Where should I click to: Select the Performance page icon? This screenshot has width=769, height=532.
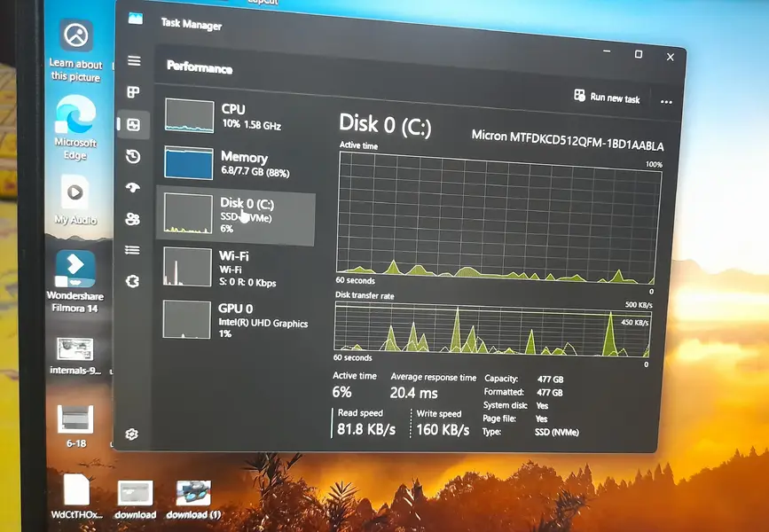[133, 125]
